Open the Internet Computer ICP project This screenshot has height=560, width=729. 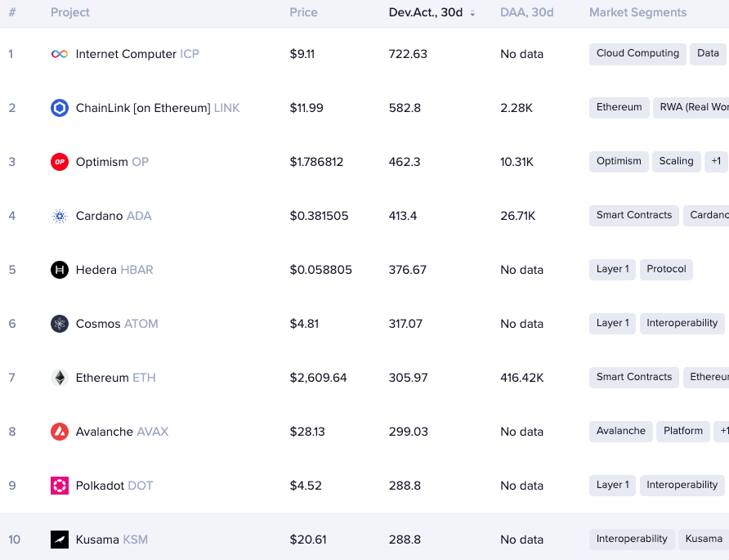pos(137,54)
